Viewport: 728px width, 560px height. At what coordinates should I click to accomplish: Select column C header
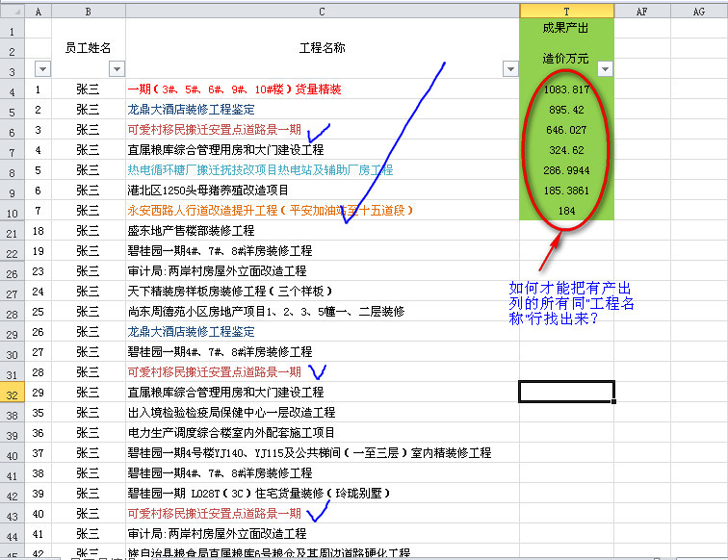tap(322, 11)
